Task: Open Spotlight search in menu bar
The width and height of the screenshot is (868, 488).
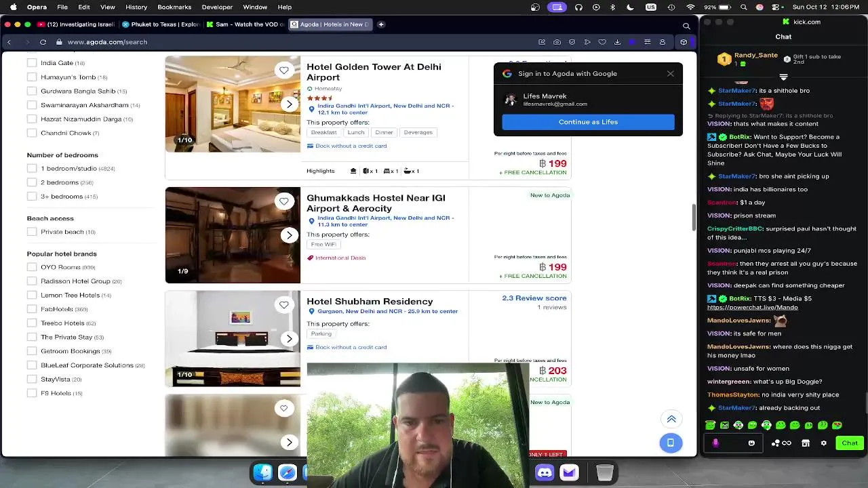Action: (x=744, y=7)
